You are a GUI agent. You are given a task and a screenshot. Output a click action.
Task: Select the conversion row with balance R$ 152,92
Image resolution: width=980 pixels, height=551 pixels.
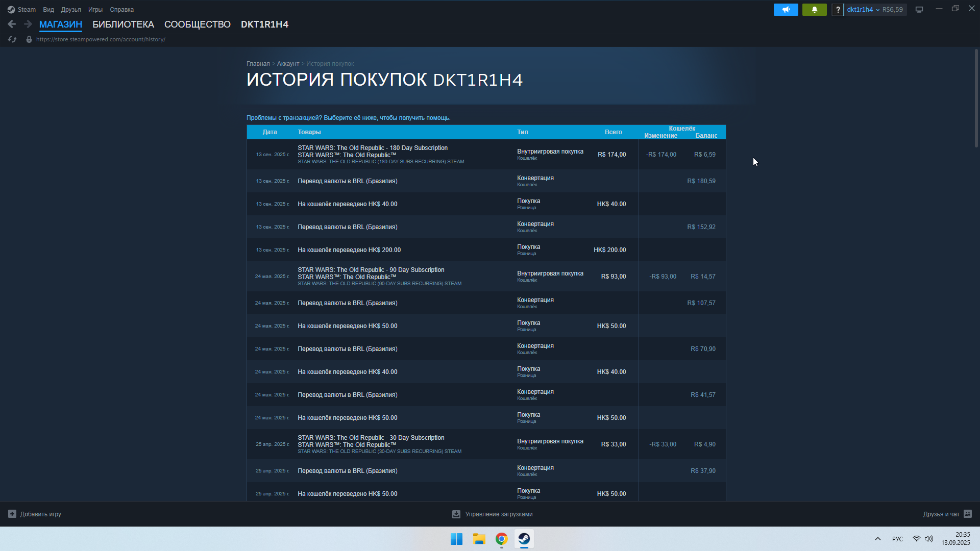486,227
